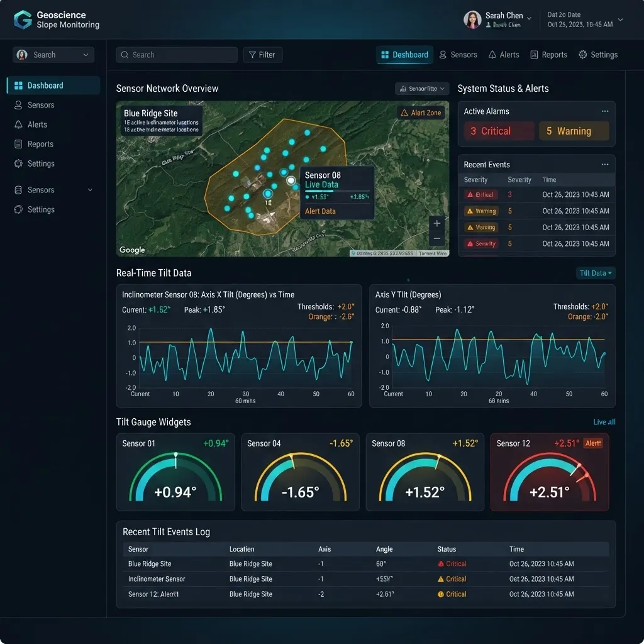
Task: Click the Sensor 04 tilt gauge
Action: pyautogui.click(x=300, y=478)
